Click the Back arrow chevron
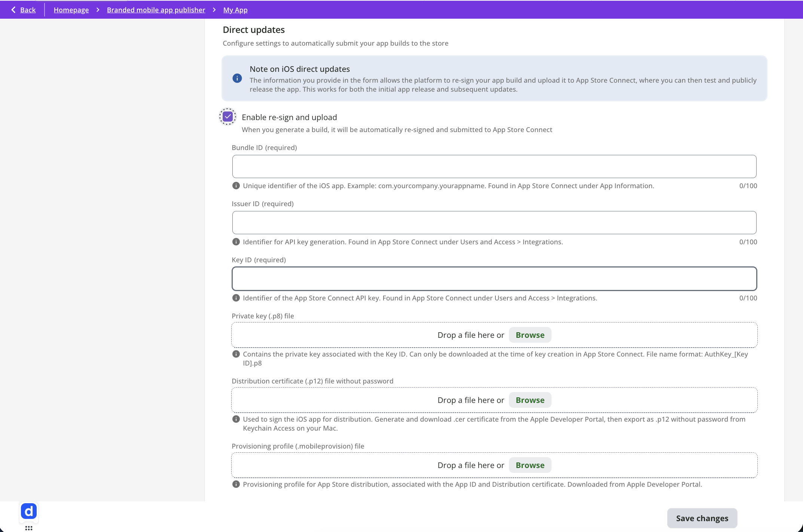 click(13, 10)
